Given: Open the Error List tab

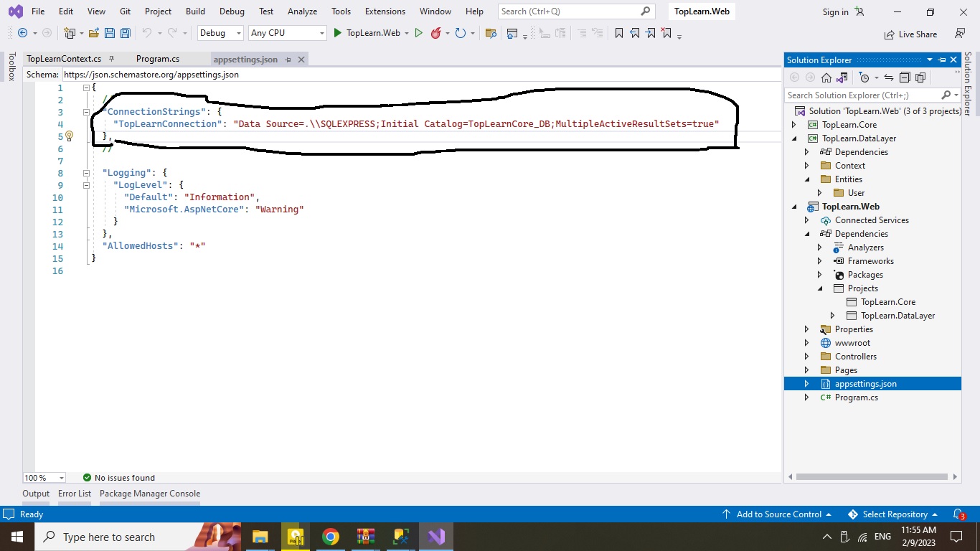Looking at the screenshot, I should [x=75, y=494].
